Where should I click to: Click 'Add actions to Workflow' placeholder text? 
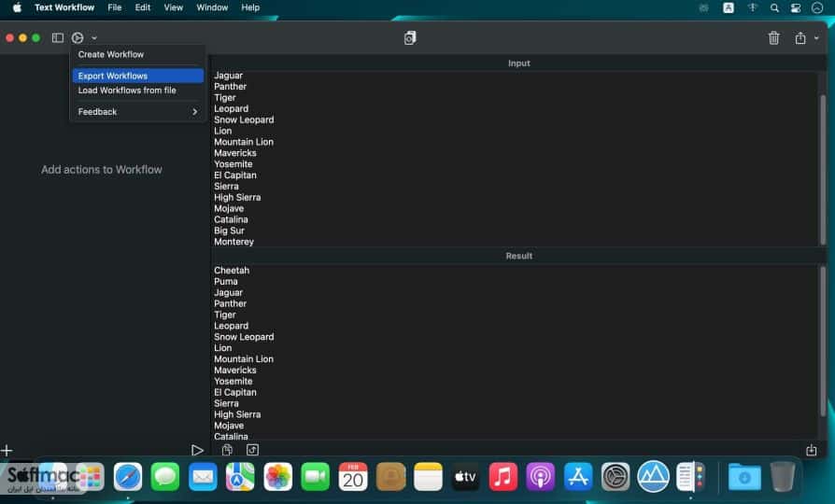tap(102, 170)
